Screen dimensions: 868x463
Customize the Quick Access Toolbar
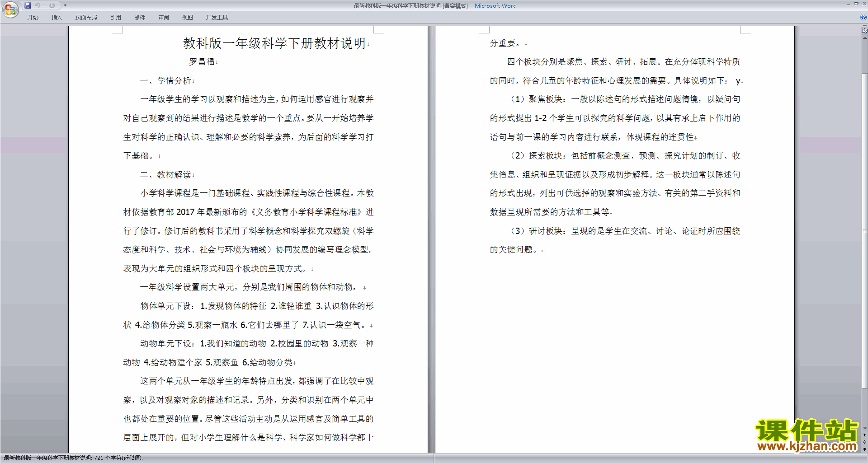click(65, 5)
